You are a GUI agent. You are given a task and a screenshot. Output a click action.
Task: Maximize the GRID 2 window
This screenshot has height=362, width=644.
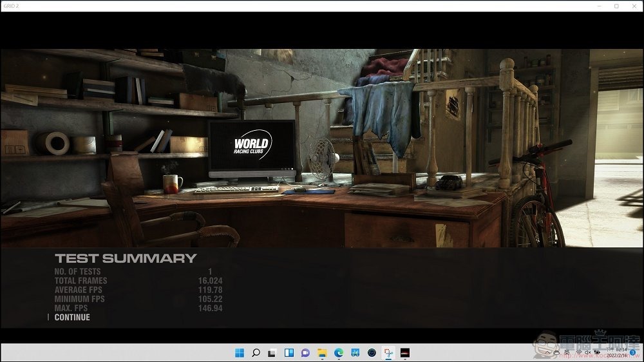click(616, 6)
